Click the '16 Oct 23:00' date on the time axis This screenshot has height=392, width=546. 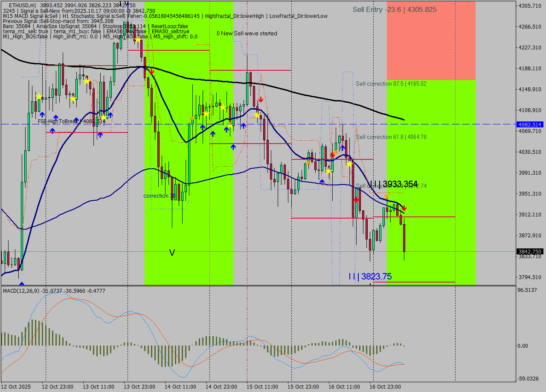(x=384, y=387)
